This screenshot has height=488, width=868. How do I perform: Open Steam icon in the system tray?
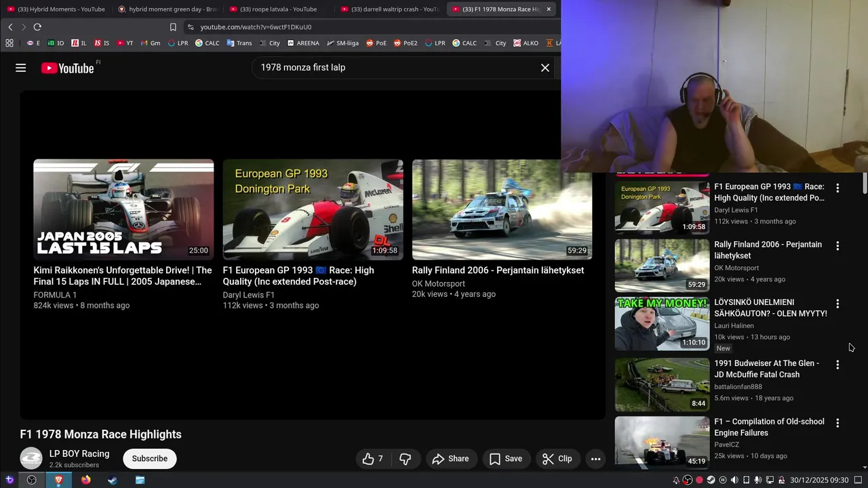tap(711, 480)
